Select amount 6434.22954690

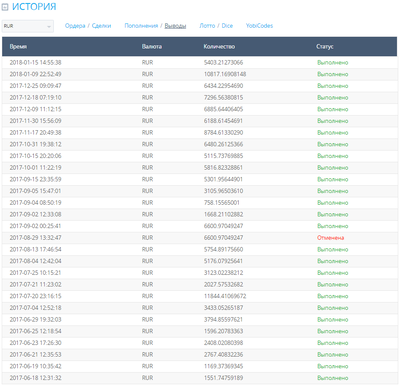point(223,86)
